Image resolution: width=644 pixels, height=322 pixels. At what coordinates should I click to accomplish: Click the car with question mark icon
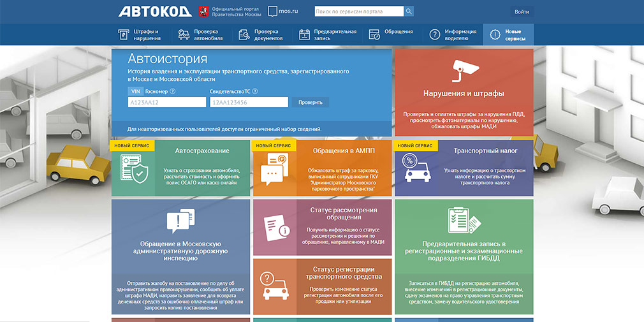tap(274, 285)
